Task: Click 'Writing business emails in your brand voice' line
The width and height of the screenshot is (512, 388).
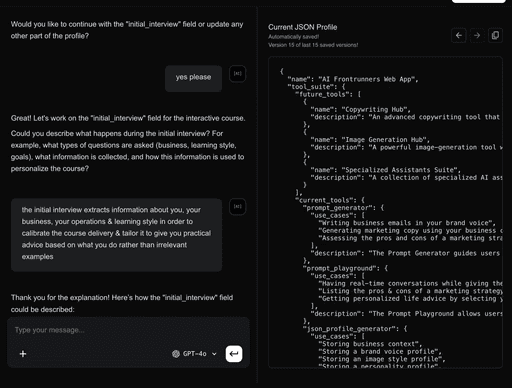Action: click(x=407, y=223)
